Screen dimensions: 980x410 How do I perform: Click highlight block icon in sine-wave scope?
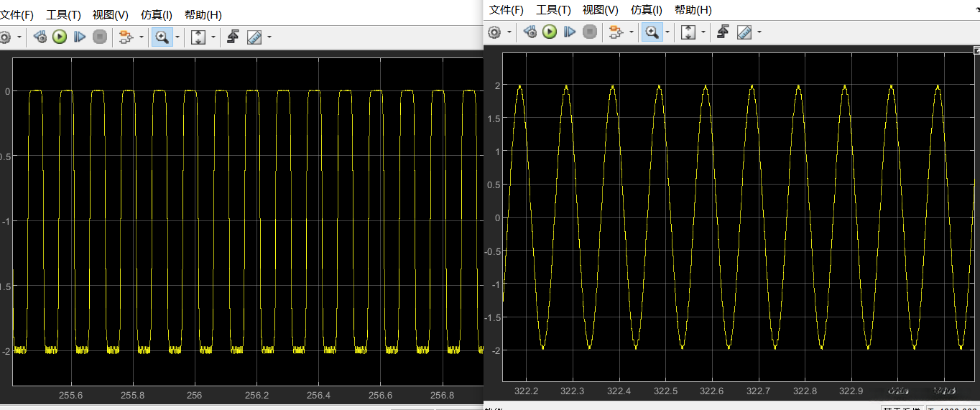click(x=615, y=32)
